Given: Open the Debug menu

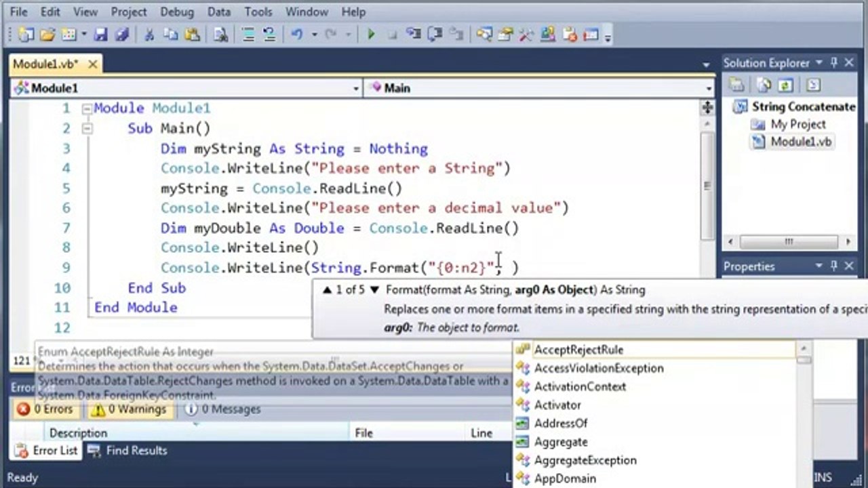Looking at the screenshot, I should (x=176, y=12).
